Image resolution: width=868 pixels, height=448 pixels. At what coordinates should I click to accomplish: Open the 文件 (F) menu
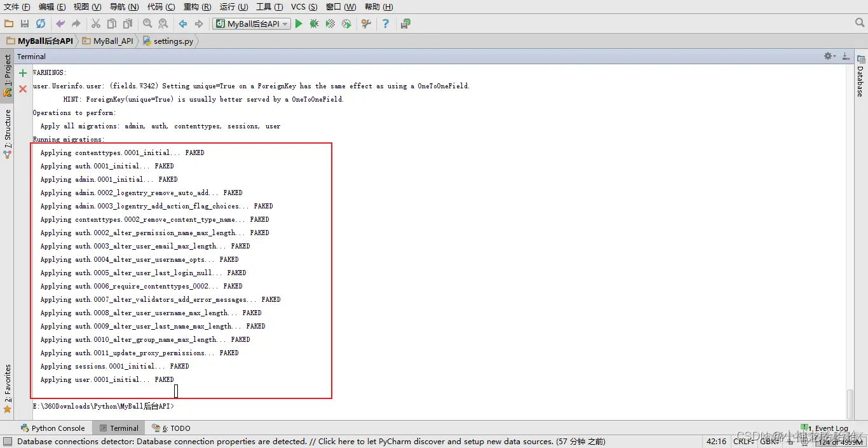coord(17,7)
